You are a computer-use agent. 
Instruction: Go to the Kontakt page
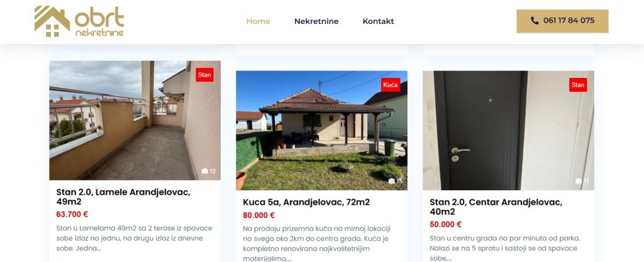[378, 21]
